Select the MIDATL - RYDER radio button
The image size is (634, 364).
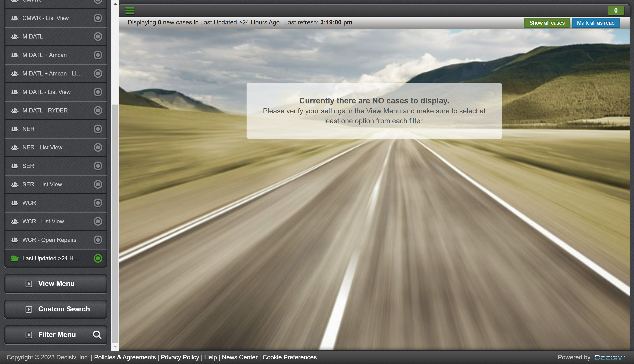pyautogui.click(x=98, y=110)
